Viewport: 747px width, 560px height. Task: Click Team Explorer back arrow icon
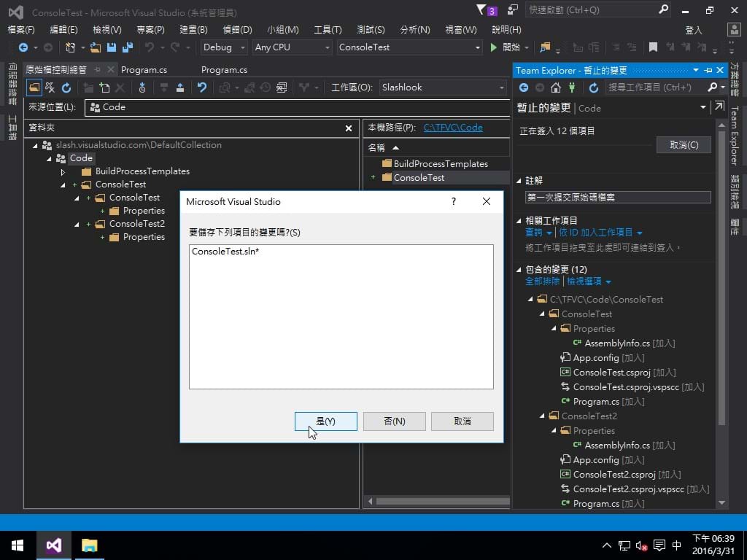(524, 87)
